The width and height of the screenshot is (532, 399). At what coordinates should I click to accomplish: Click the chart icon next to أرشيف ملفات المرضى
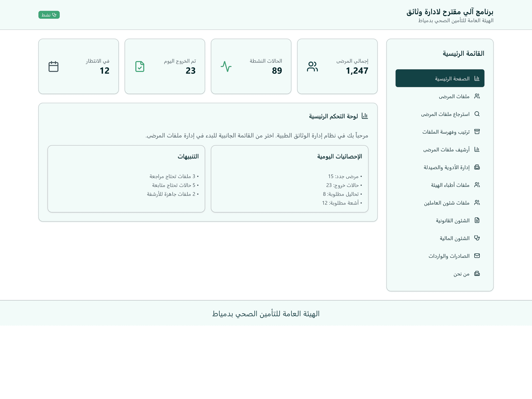tap(477, 149)
